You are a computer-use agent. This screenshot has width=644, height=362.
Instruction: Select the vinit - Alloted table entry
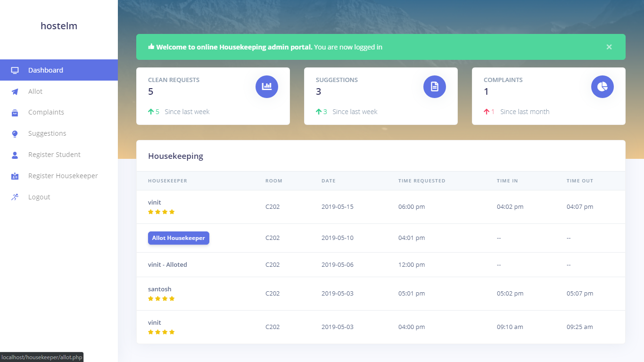tap(167, 264)
